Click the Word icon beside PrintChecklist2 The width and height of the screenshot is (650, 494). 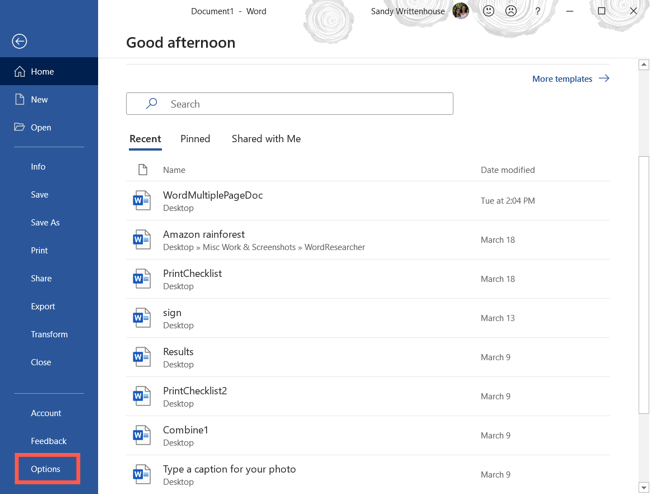142,396
